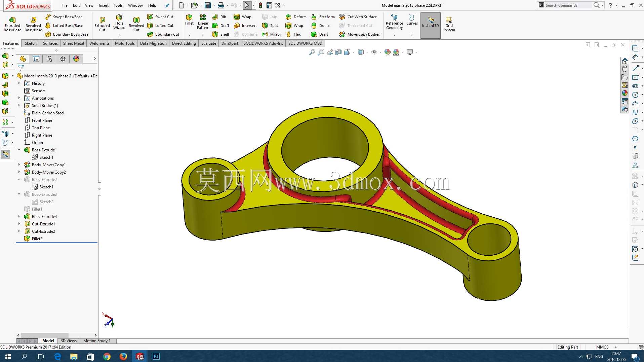This screenshot has height=362, width=644.
Task: Select the Fillet2 feature in tree
Action: point(33,239)
